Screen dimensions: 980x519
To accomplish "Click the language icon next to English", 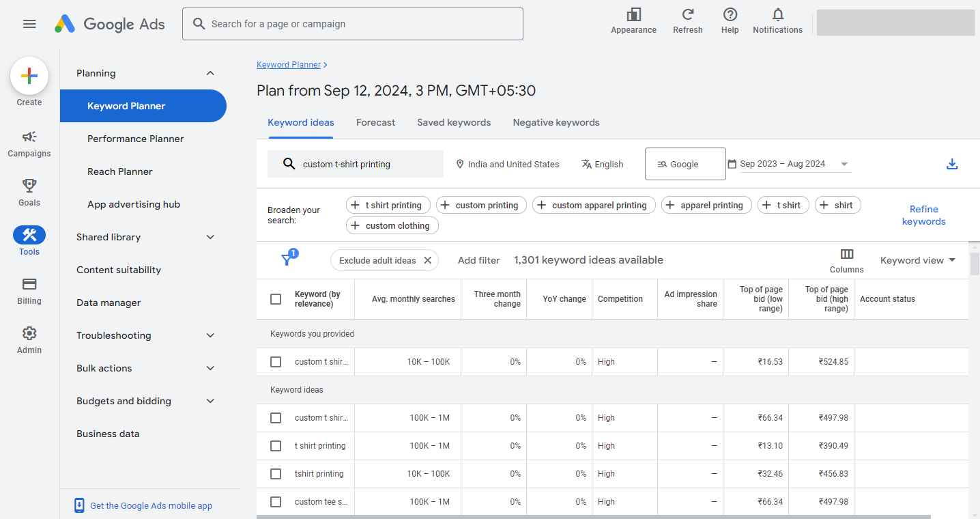I will 586,164.
